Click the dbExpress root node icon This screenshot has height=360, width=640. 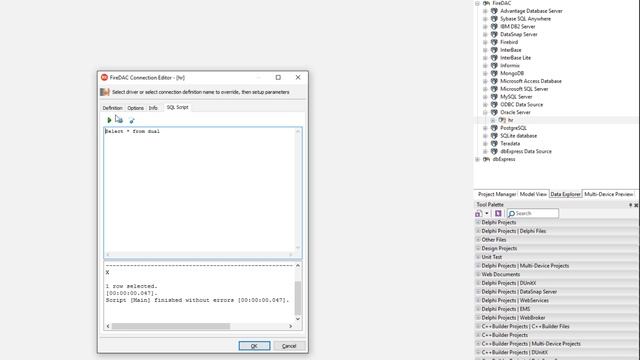click(x=486, y=159)
